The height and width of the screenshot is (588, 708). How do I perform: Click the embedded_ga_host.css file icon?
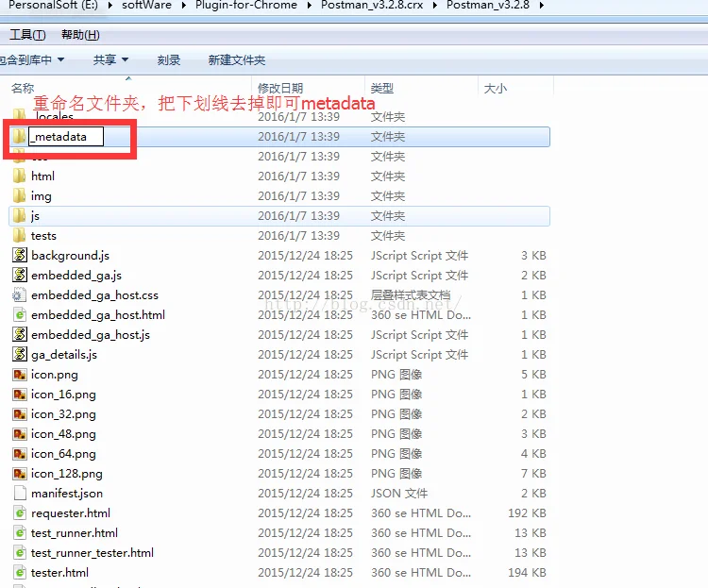click(x=20, y=294)
